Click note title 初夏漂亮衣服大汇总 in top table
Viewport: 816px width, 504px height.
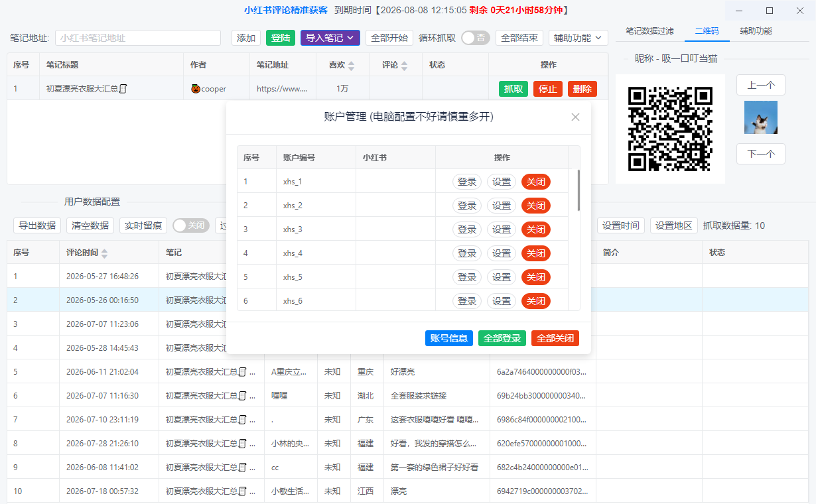(x=86, y=89)
